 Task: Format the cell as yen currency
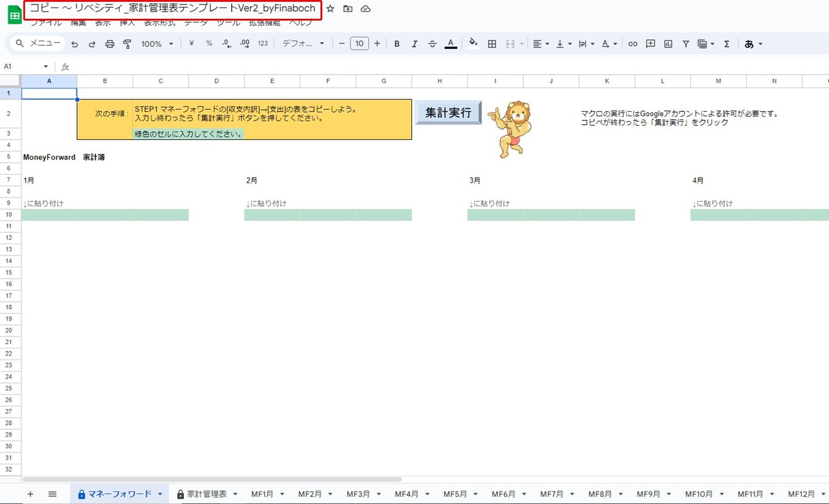coord(192,44)
